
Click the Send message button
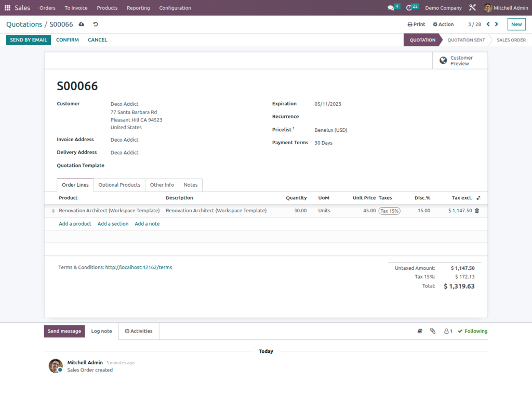64,331
